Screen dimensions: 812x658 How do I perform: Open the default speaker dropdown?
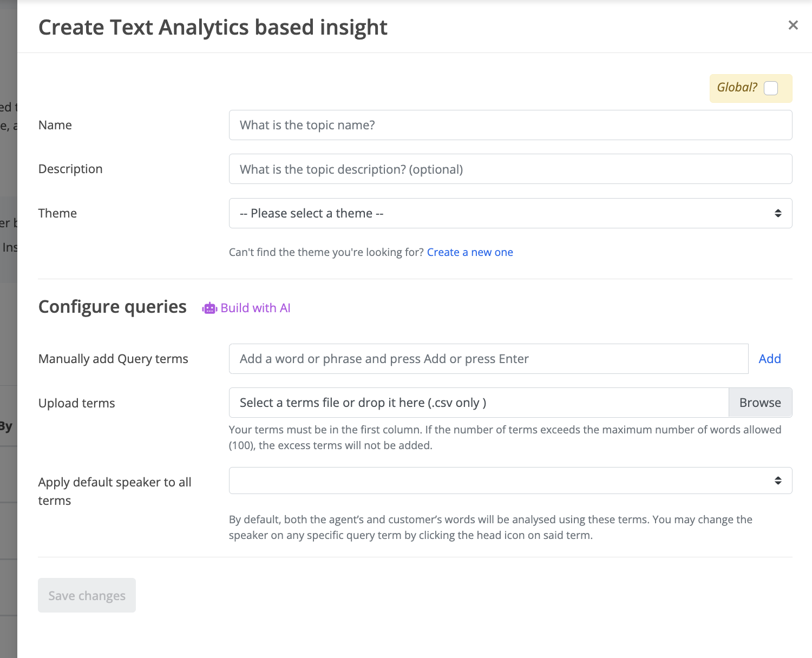point(510,481)
